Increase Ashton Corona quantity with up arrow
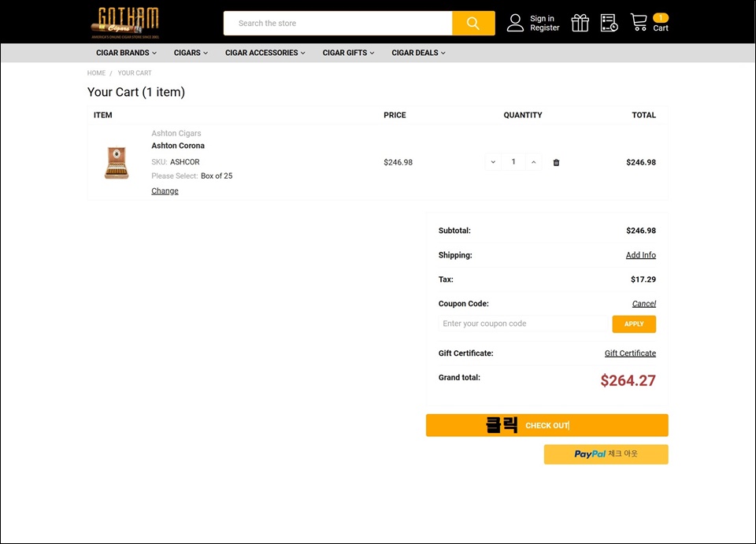Viewport: 756px width, 544px height. [533, 162]
